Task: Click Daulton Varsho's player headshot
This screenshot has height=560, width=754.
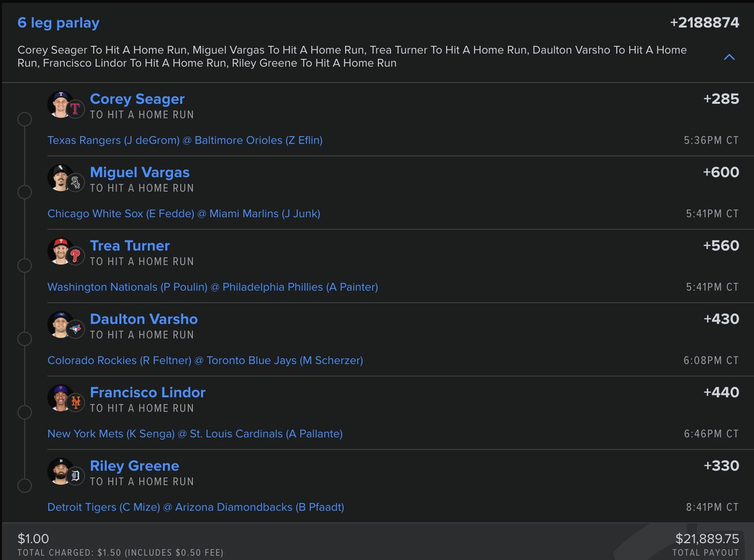Action: coord(60,325)
